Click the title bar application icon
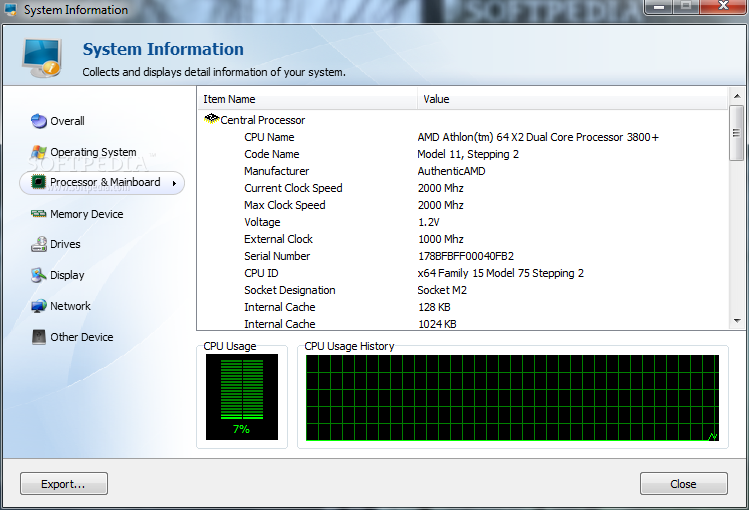Image resolution: width=749 pixels, height=510 pixels. click(11, 9)
